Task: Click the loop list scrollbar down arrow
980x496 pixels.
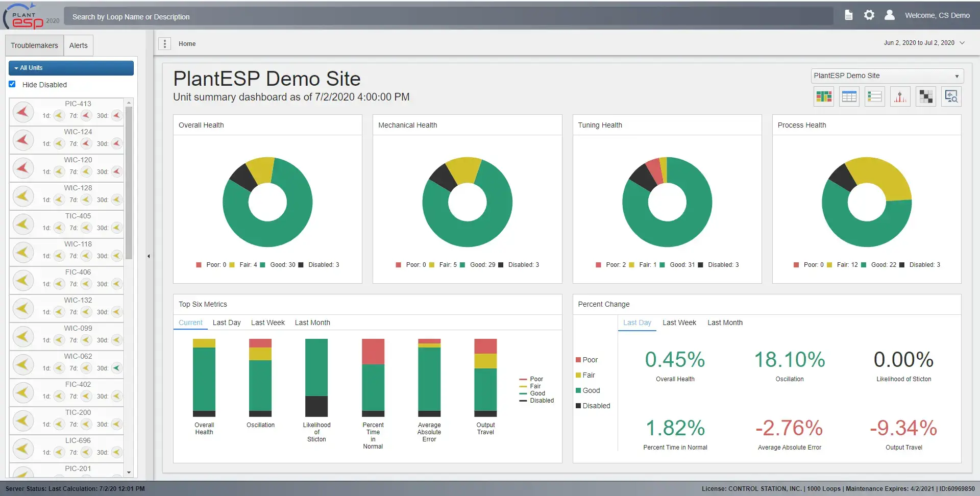Action: (x=129, y=473)
